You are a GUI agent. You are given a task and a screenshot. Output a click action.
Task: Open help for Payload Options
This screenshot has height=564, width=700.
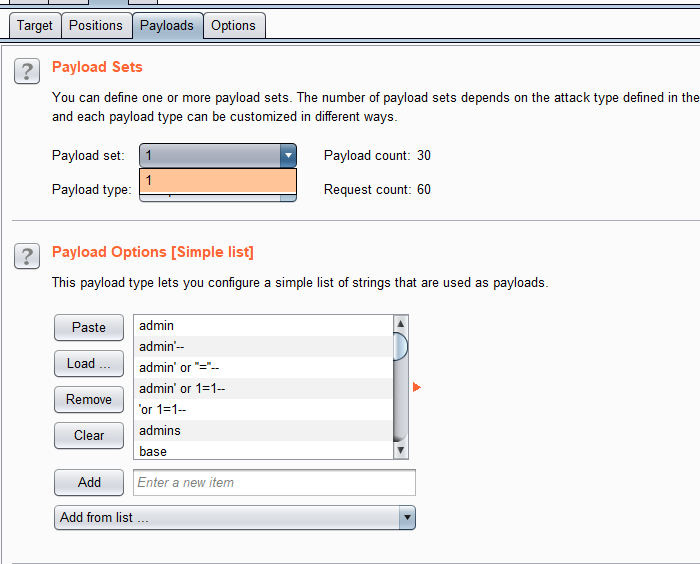pyautogui.click(x=27, y=256)
